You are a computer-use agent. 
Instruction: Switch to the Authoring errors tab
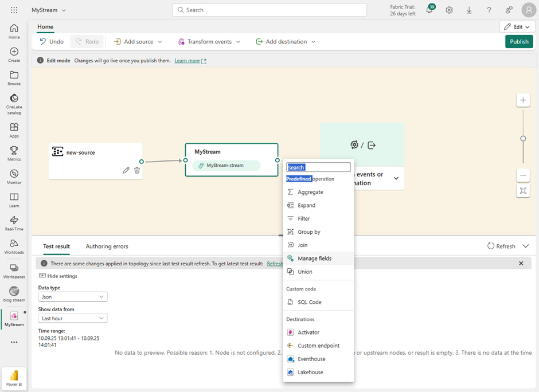[107, 246]
